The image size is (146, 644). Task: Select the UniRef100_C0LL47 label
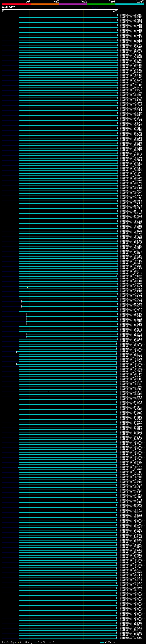[x=131, y=309]
